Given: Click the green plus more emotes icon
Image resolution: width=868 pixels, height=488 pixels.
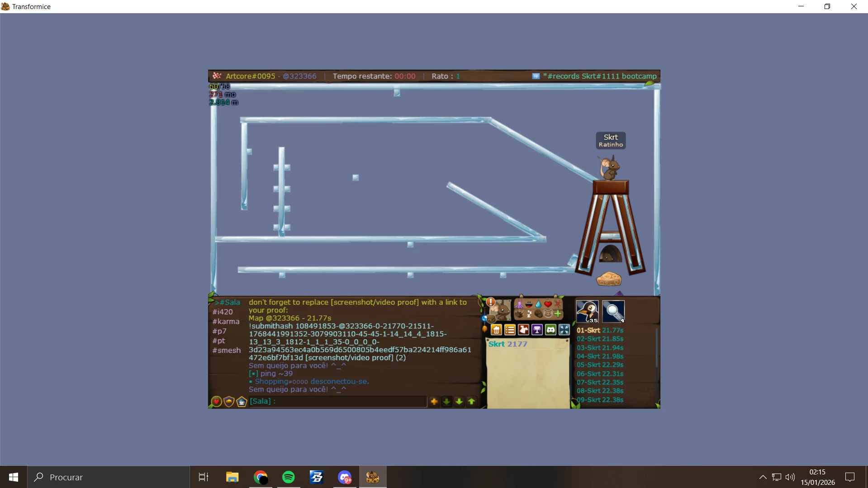Looking at the screenshot, I should pos(558,313).
